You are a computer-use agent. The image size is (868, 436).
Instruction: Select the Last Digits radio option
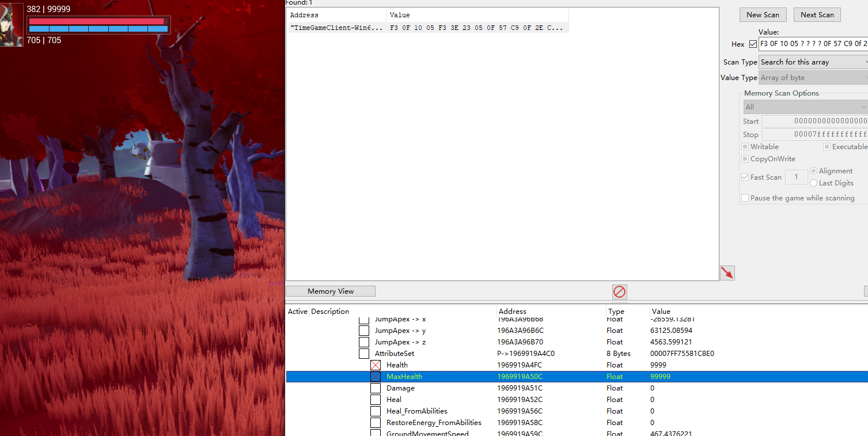813,183
